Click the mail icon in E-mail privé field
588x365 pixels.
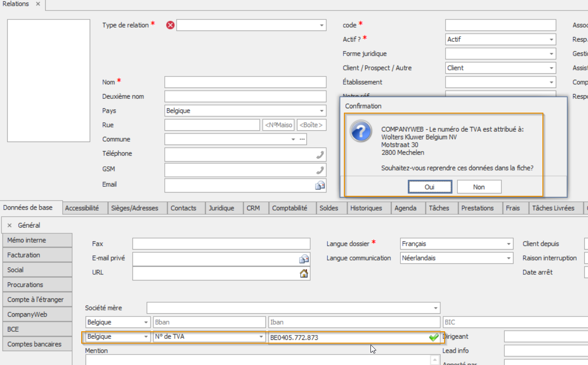point(304,259)
